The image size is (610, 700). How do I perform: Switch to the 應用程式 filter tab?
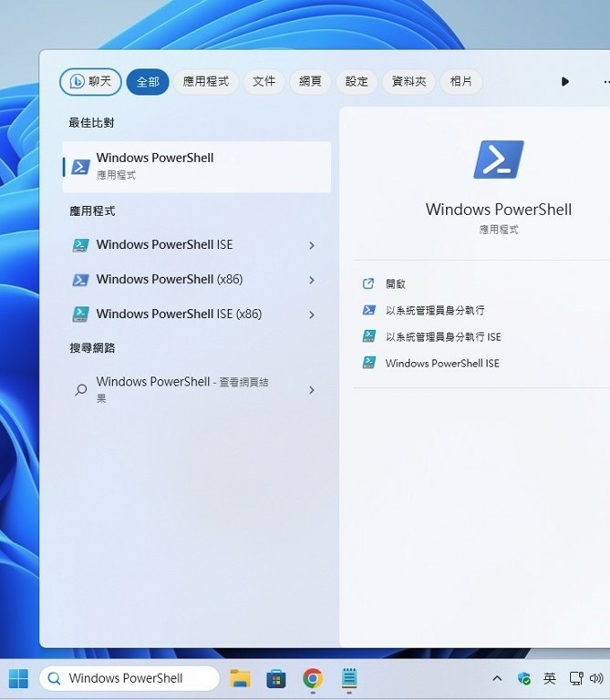[206, 82]
